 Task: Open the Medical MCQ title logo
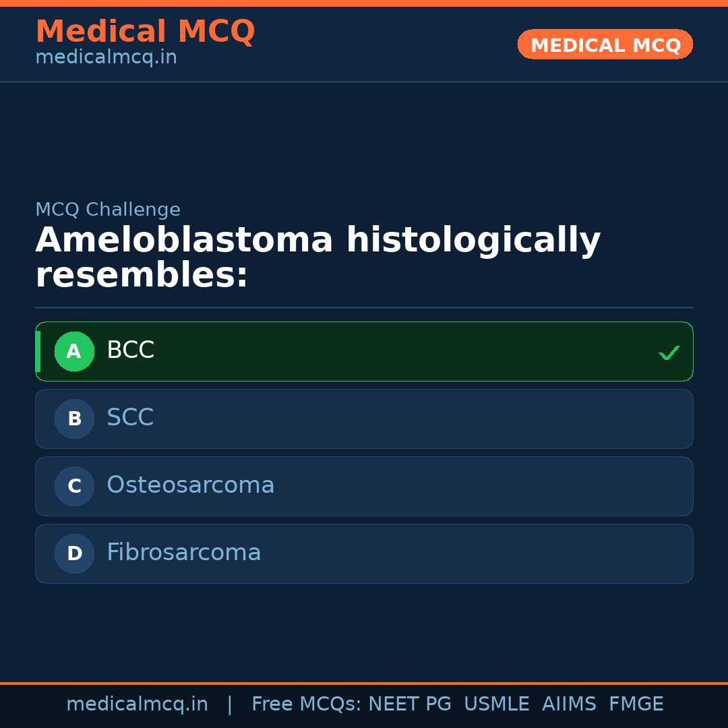click(x=145, y=32)
